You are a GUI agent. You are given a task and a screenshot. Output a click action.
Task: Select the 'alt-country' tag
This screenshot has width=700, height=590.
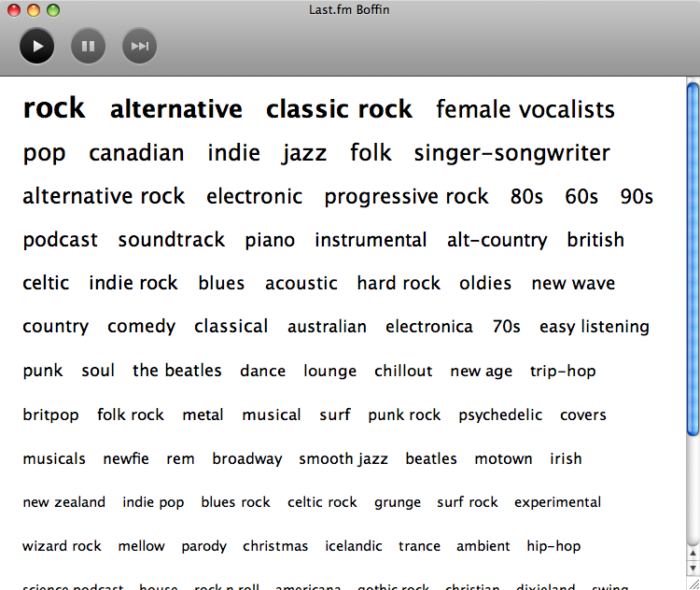(x=497, y=240)
